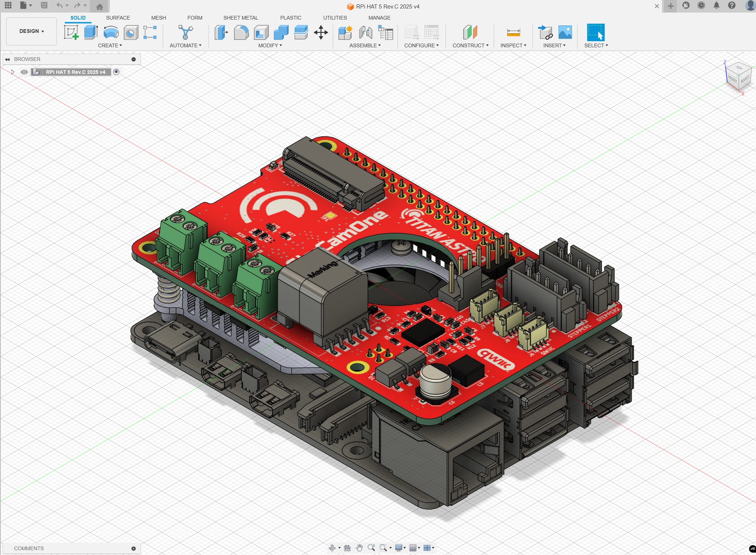Hide the RPi HAT 5 component with eye icon

coord(24,72)
